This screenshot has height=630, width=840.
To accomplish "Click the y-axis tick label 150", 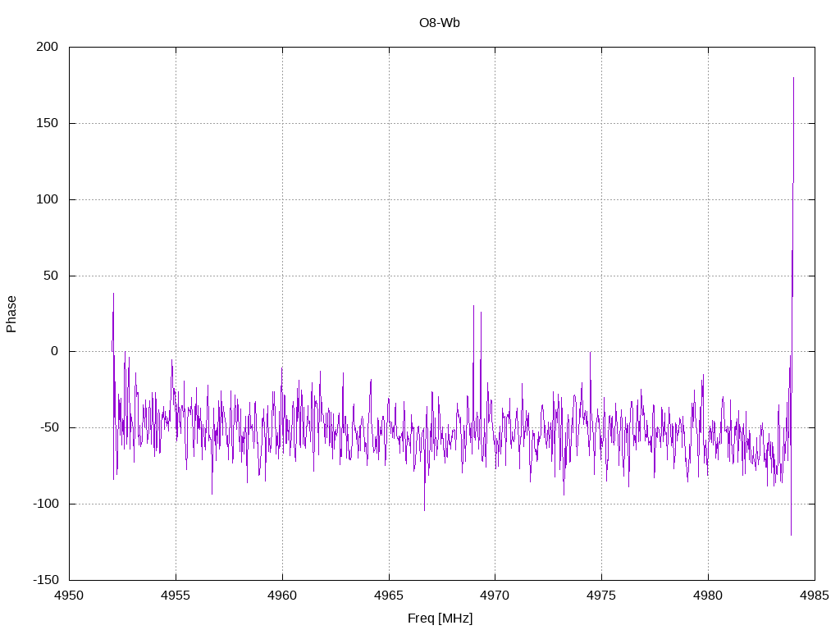I will (47, 123).
